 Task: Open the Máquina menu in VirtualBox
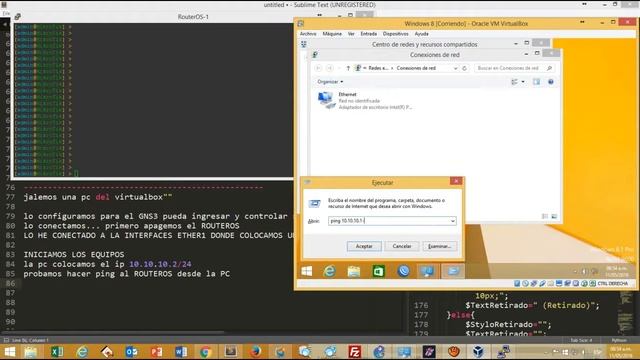(x=332, y=34)
